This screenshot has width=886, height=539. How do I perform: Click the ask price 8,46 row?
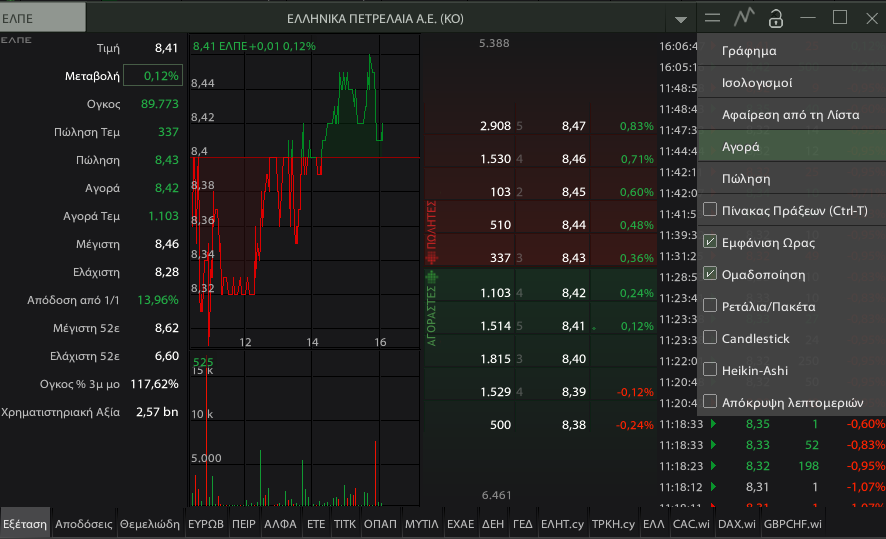[x=541, y=159]
